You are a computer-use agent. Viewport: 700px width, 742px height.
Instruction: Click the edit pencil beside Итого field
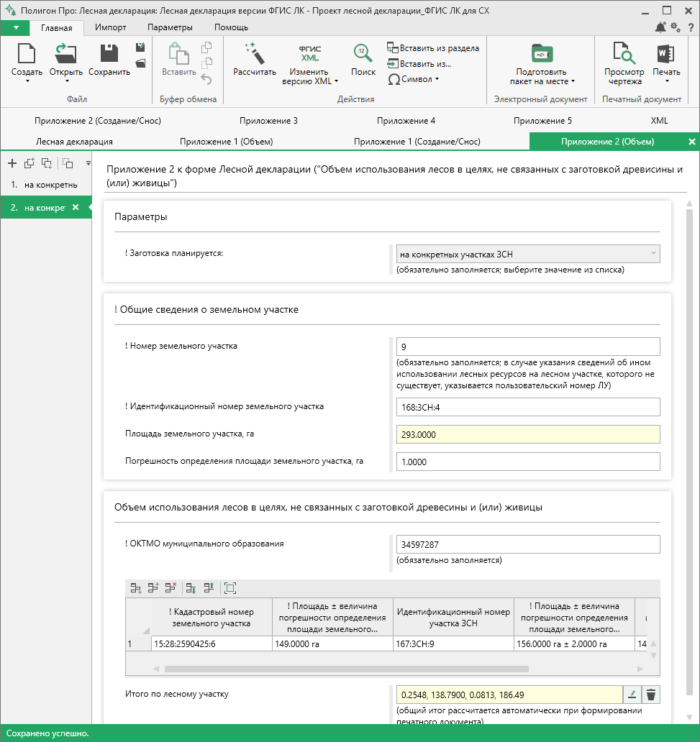click(x=632, y=695)
